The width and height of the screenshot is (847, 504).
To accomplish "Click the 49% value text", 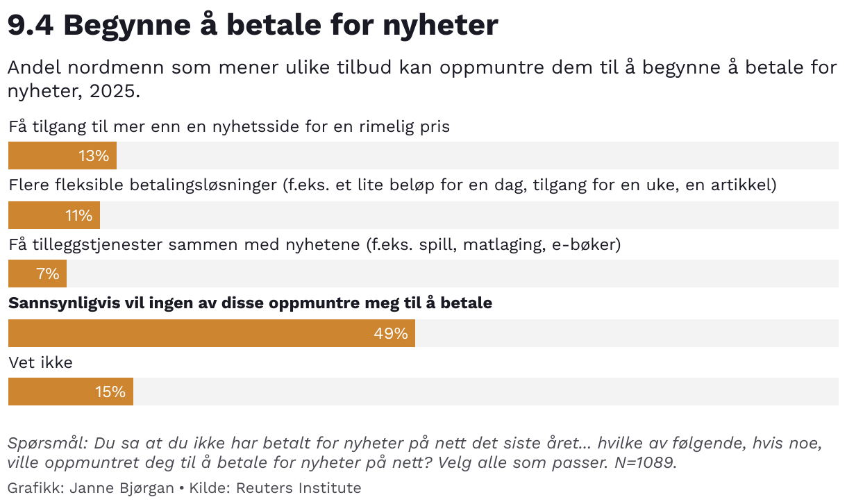I will pyautogui.click(x=391, y=334).
